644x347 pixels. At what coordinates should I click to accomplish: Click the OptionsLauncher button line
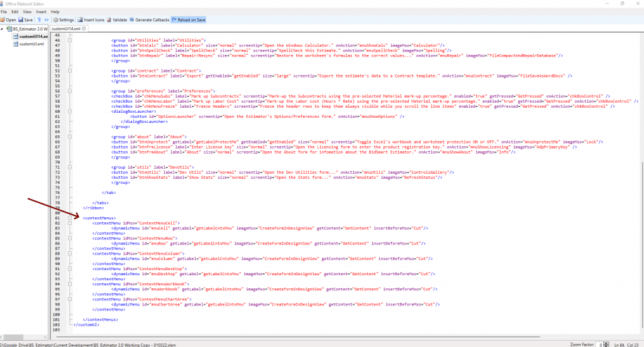[267, 117]
